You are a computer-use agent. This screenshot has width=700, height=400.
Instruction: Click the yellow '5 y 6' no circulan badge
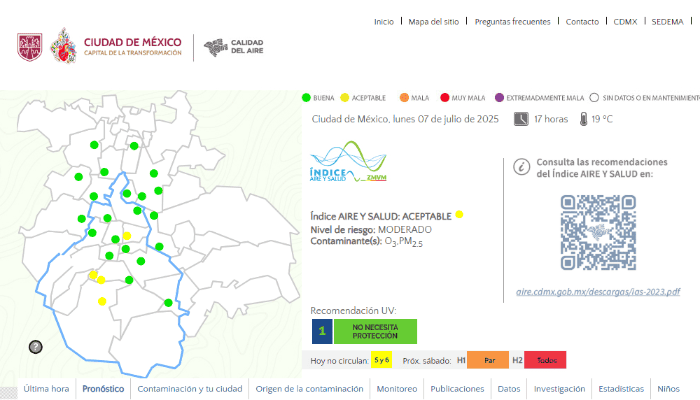point(382,360)
